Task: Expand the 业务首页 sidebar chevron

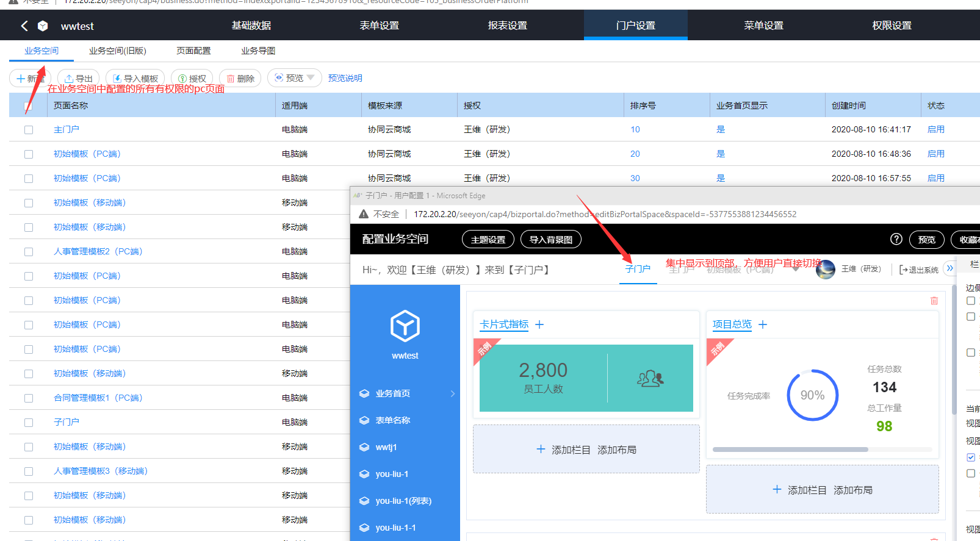Action: tap(453, 393)
